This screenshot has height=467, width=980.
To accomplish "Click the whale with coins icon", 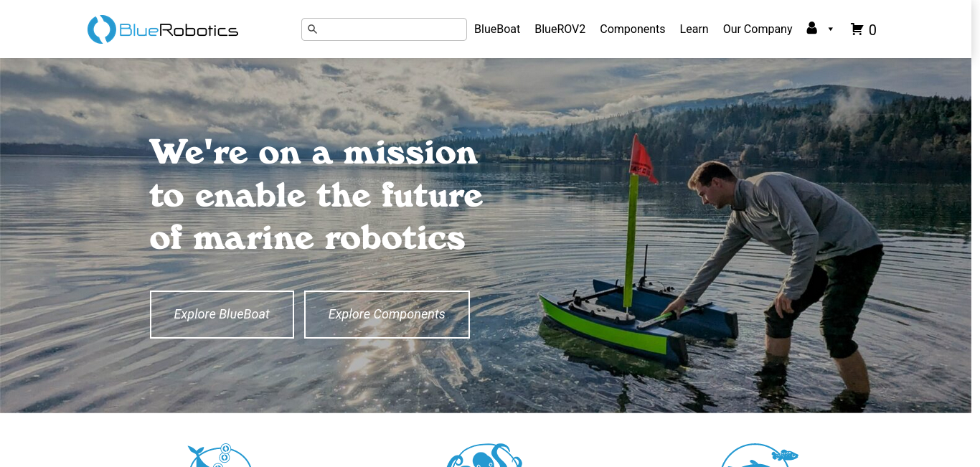I will [x=220, y=455].
